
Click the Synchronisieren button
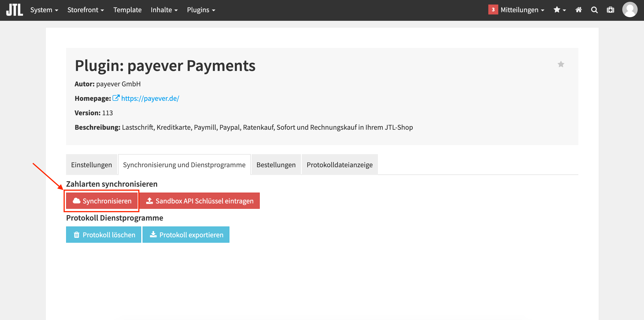click(102, 201)
